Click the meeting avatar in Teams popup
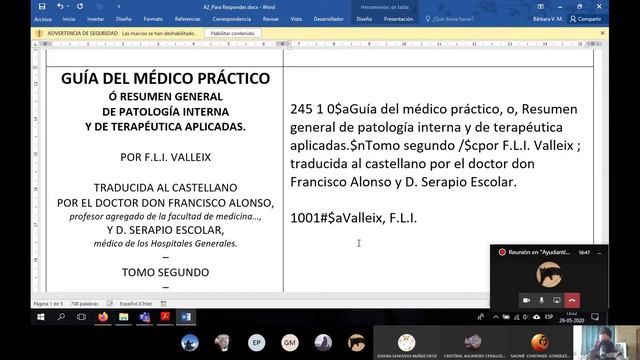This screenshot has width=640, height=360. (x=549, y=274)
